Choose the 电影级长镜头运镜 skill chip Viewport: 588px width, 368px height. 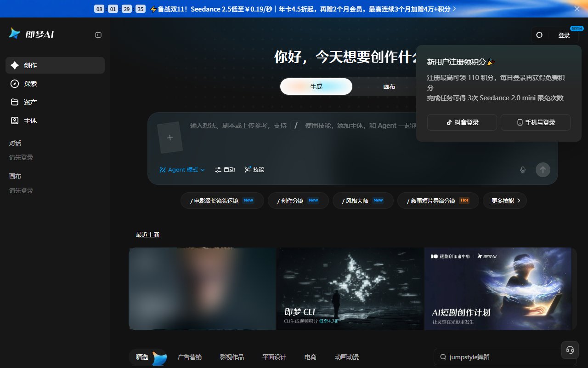tap(222, 201)
